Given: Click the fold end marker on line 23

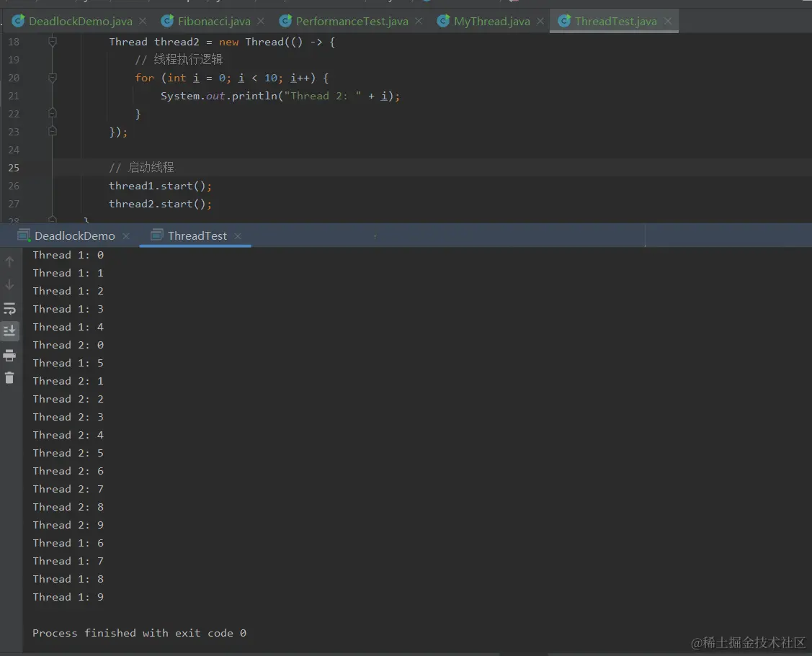Looking at the screenshot, I should pyautogui.click(x=53, y=131).
